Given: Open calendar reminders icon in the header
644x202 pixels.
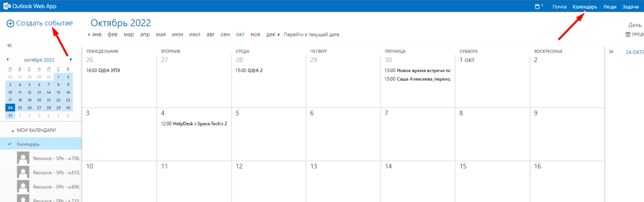Looking at the screenshot, I should [538, 7].
